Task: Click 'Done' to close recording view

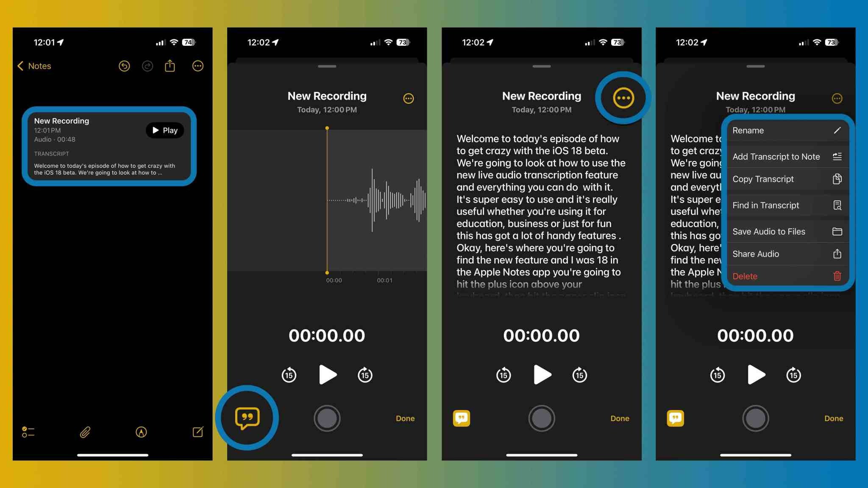Action: pos(405,418)
